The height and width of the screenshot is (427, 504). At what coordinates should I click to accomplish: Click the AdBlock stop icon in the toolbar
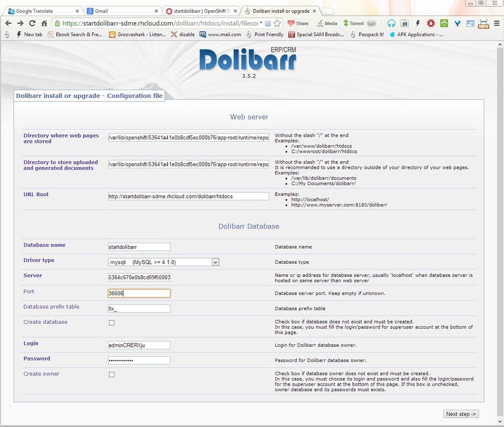click(x=431, y=23)
